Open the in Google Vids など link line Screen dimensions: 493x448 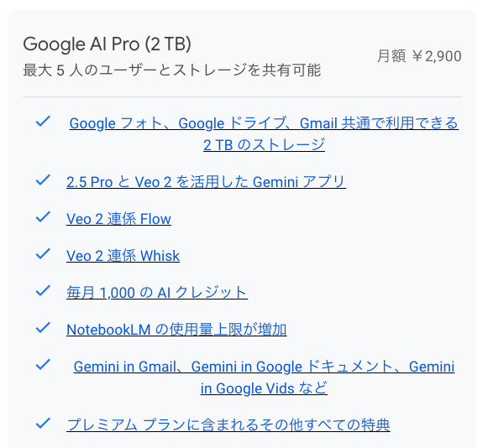tap(264, 388)
